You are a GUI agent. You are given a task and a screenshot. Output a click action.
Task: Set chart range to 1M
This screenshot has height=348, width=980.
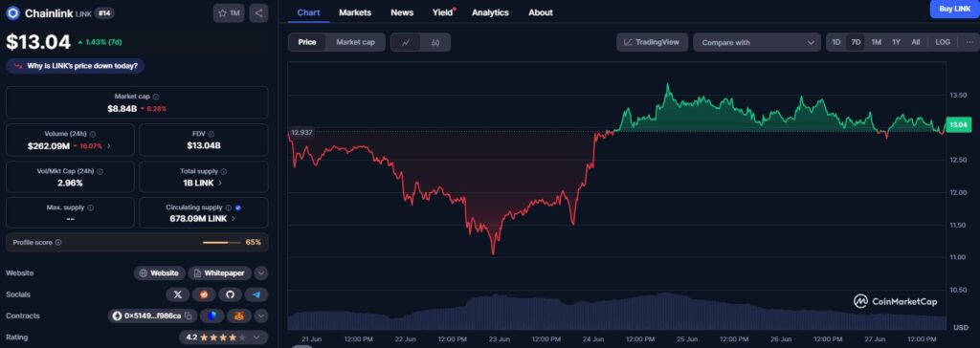[x=877, y=42]
